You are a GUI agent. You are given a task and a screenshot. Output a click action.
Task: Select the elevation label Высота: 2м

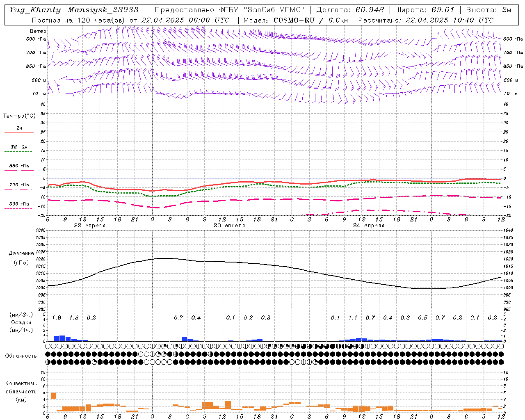(488, 10)
